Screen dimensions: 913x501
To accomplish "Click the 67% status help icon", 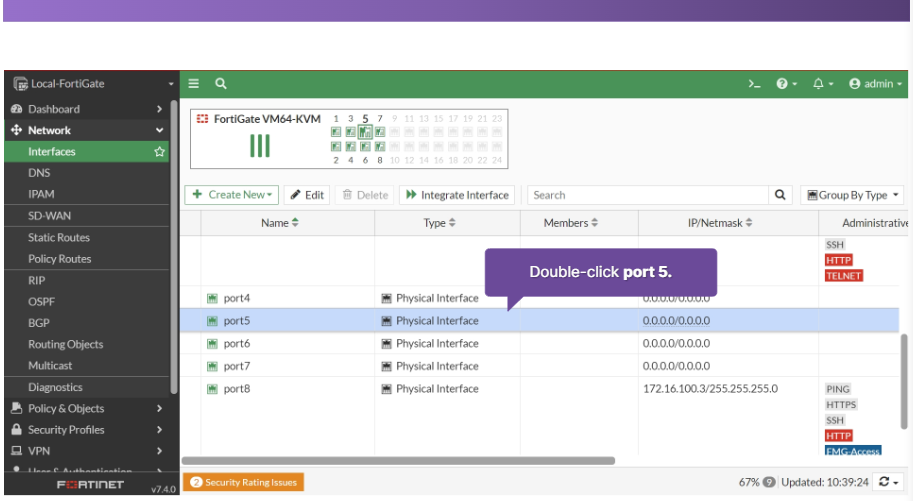I will pos(769,482).
